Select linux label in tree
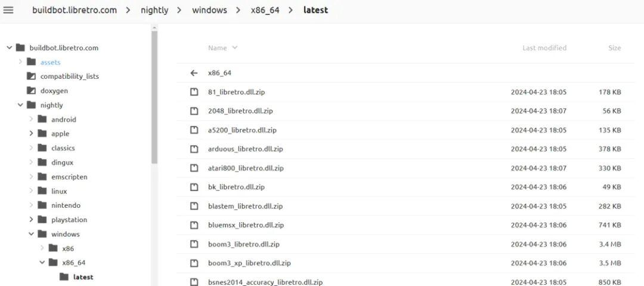The height and width of the screenshot is (286, 644). coord(59,191)
